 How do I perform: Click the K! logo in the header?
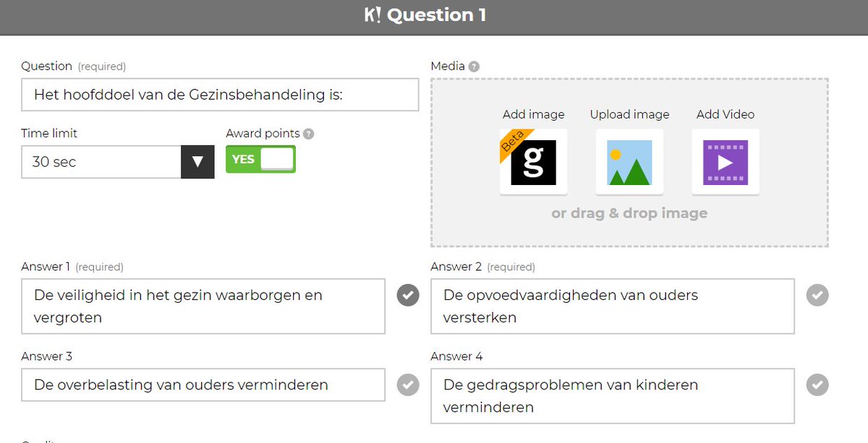click(374, 15)
